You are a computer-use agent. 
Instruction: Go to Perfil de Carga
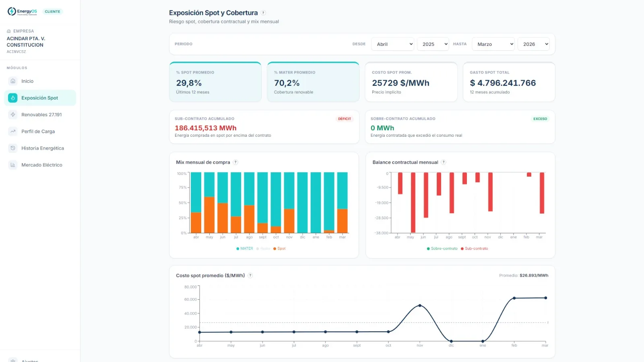pos(40,132)
